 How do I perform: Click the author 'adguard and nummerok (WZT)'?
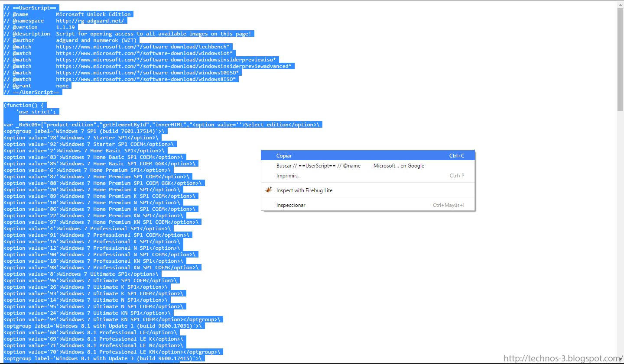tap(96, 40)
